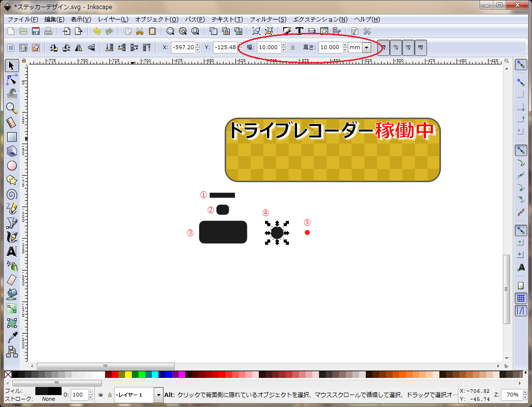Open the オブジェクト(O) menu
This screenshot has width=532, height=407.
pos(157,20)
